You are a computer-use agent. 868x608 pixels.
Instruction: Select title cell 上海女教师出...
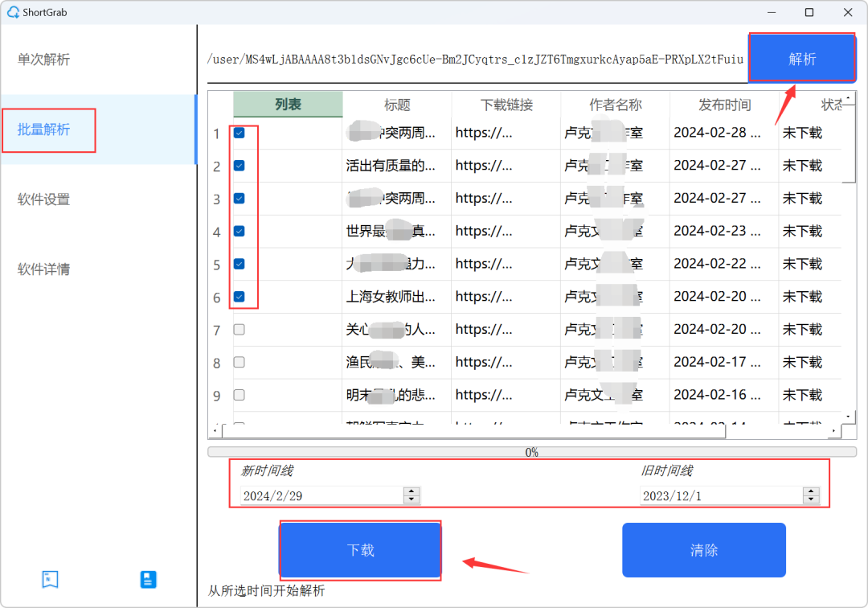397,297
